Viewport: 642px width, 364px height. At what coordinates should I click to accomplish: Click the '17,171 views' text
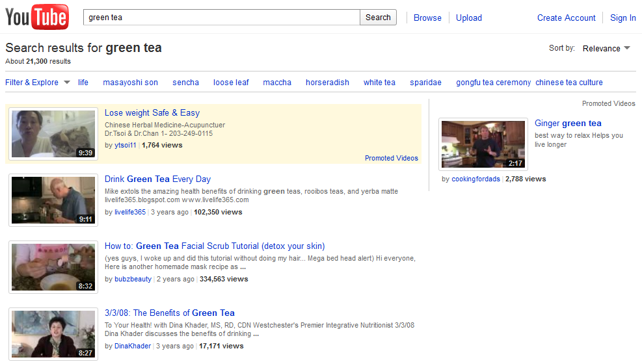221,346
